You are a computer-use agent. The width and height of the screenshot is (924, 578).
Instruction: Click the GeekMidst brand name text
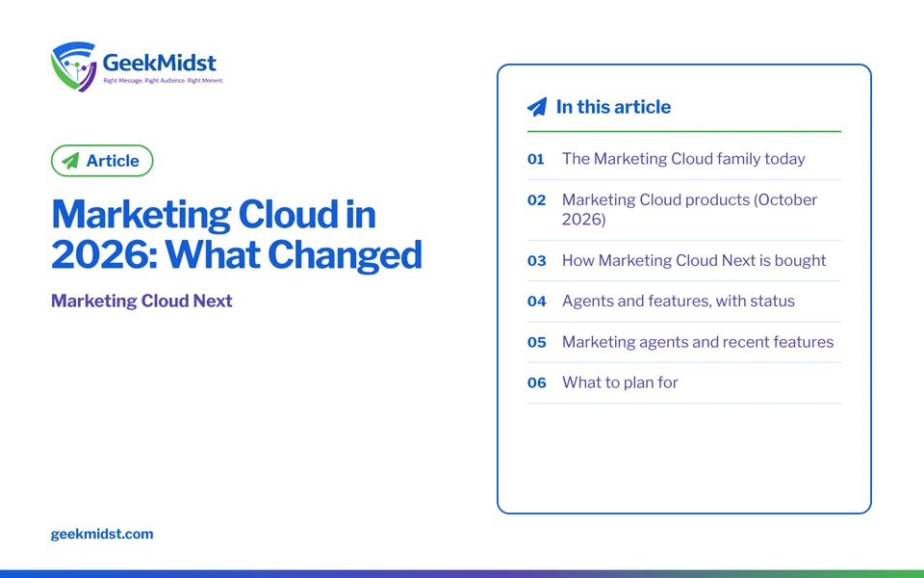click(160, 62)
